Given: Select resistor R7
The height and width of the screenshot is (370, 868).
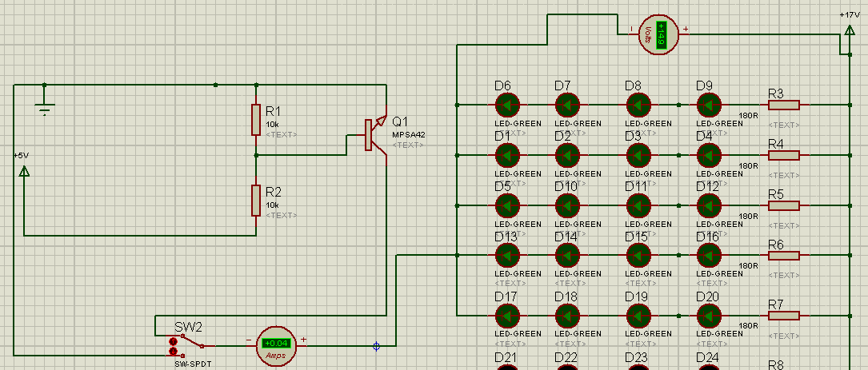Looking at the screenshot, I should point(784,316).
